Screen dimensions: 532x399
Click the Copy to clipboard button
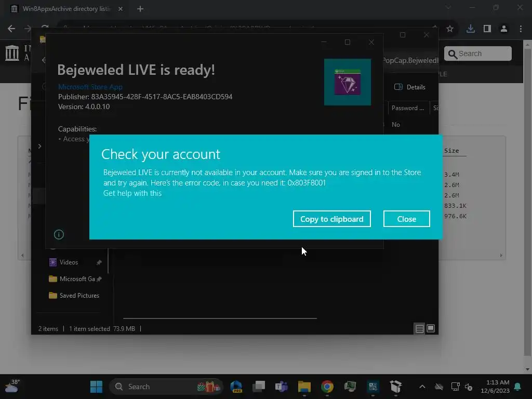331,219
